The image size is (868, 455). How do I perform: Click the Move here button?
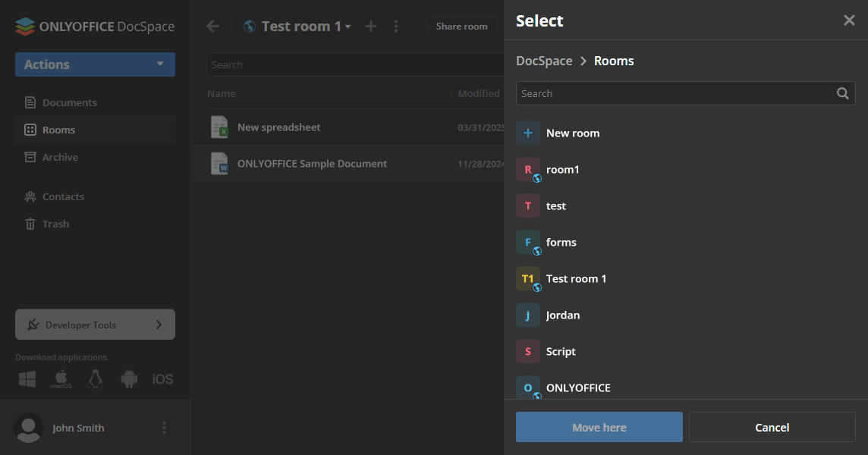coord(599,427)
